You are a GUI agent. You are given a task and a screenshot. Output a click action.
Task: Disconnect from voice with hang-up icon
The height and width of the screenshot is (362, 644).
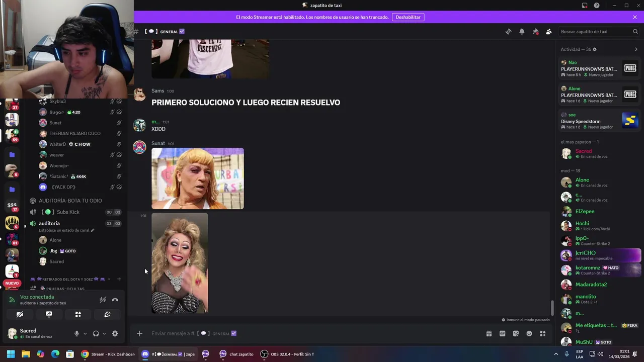click(x=115, y=300)
